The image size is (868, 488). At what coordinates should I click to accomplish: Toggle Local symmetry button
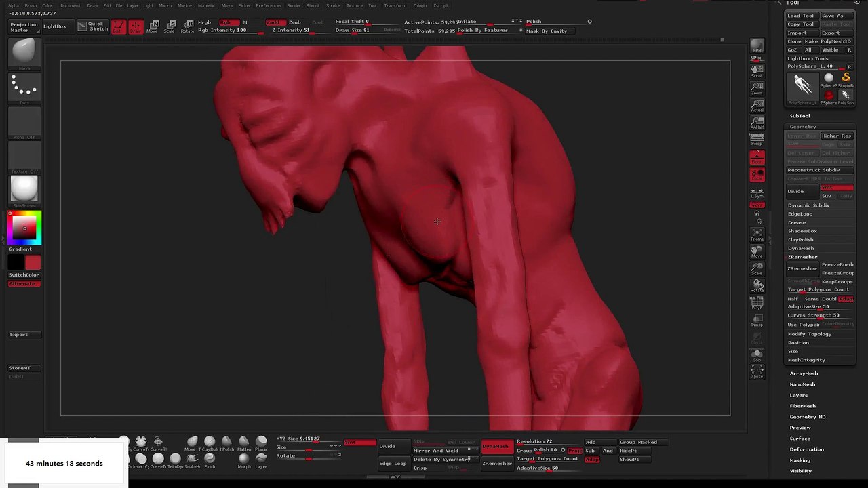coord(757,175)
